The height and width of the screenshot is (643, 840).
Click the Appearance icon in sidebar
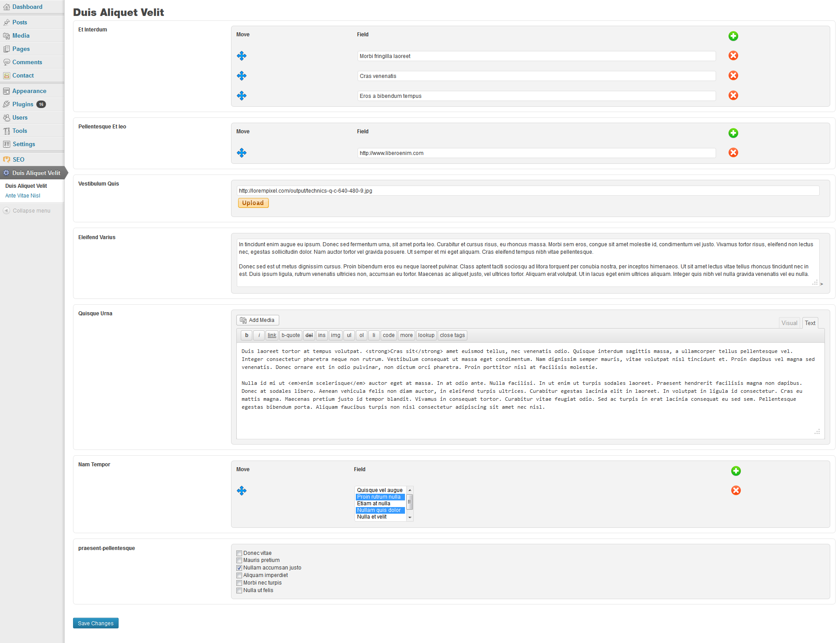(x=7, y=91)
